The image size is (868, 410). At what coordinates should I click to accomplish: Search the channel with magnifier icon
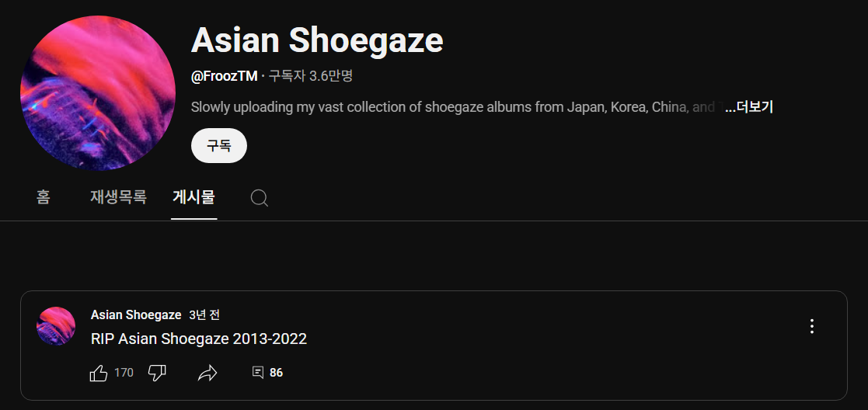pos(259,197)
